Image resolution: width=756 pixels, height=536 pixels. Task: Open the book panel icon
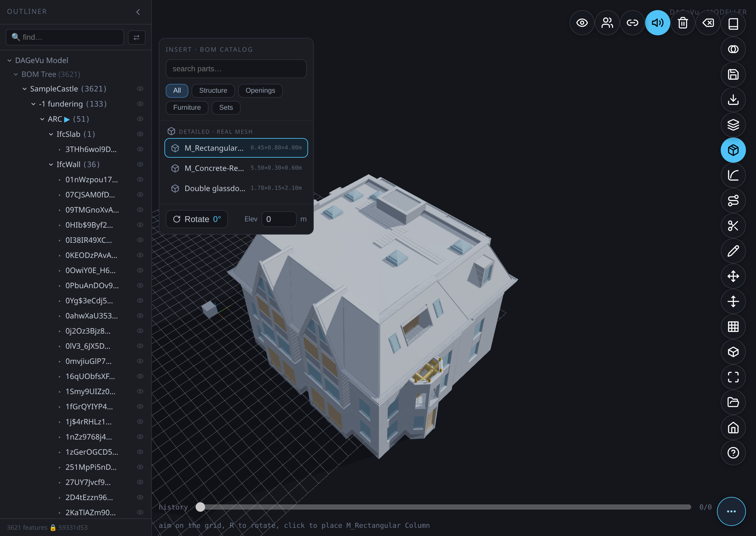[733, 24]
